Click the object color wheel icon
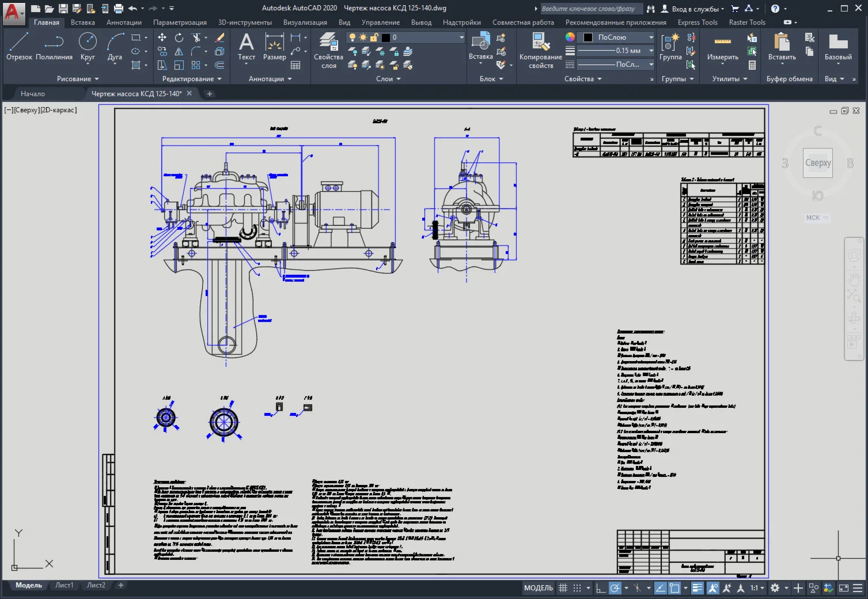 click(570, 37)
